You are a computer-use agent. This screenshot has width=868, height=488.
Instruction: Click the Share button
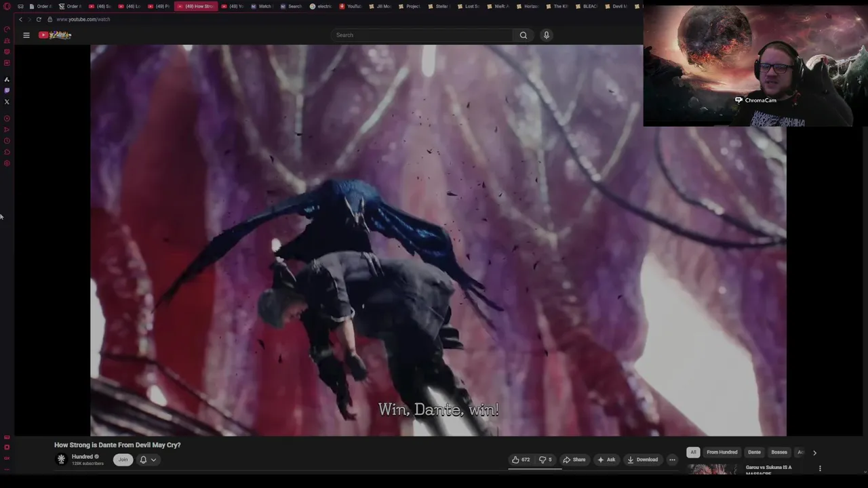pyautogui.click(x=574, y=460)
